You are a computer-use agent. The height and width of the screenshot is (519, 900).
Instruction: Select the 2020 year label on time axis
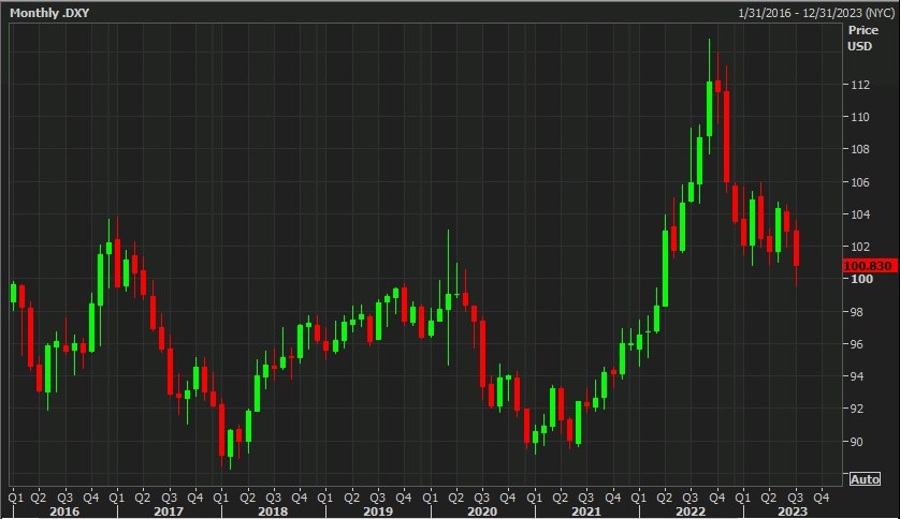(482, 511)
